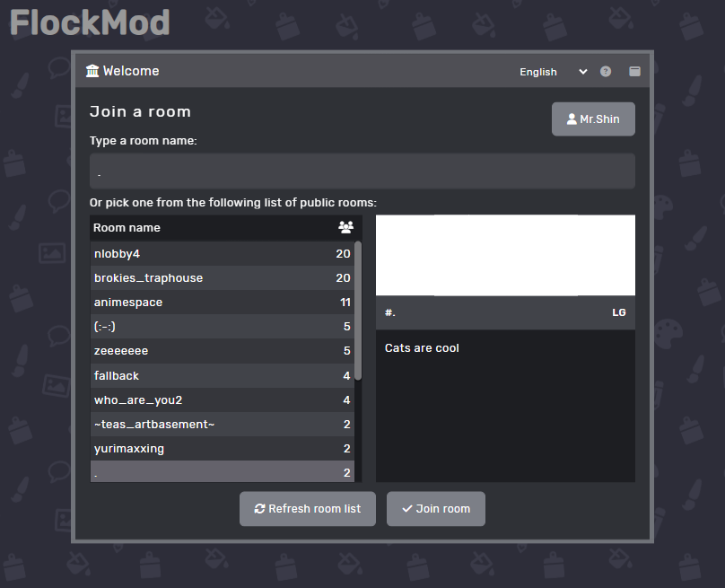Screen dimensions: 725x588
Task: Click the Welcome building icon
Action: [x=92, y=71]
